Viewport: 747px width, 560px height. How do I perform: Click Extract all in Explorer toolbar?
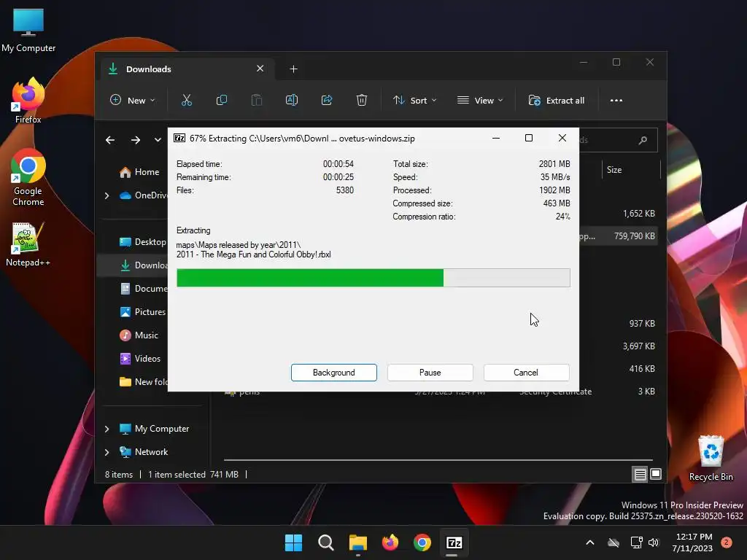557,101
